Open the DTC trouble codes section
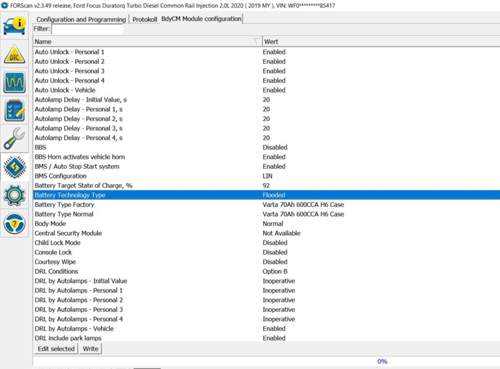The image size is (500, 369). click(x=14, y=55)
